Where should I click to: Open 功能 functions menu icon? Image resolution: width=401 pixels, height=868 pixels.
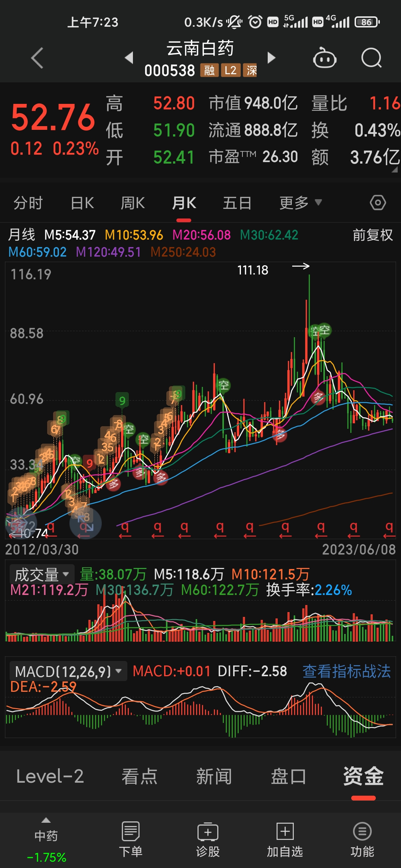point(362,839)
